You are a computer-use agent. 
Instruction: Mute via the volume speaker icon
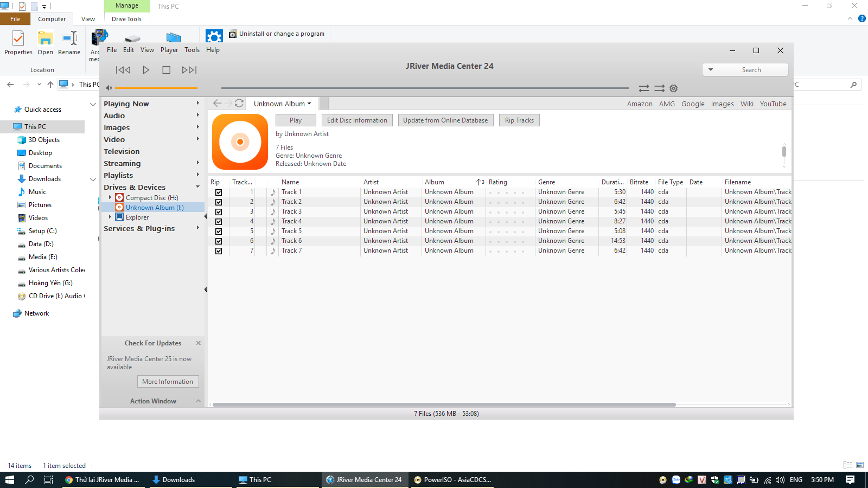tap(108, 88)
